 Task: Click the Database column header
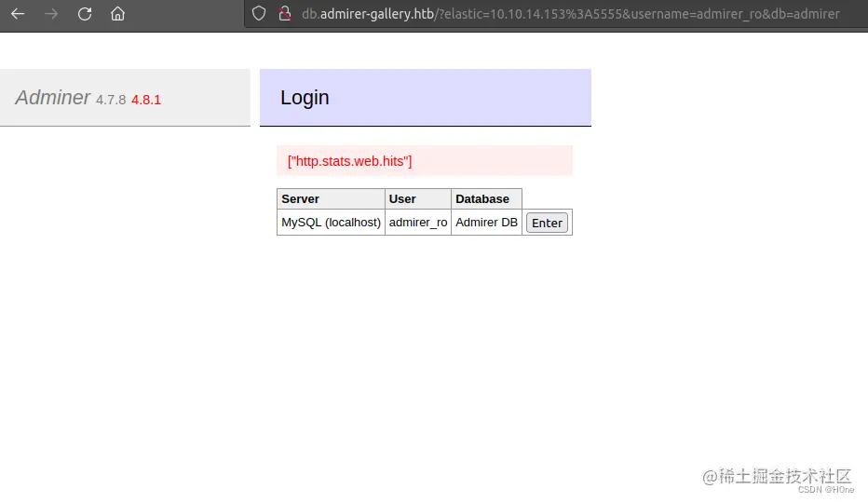point(486,198)
